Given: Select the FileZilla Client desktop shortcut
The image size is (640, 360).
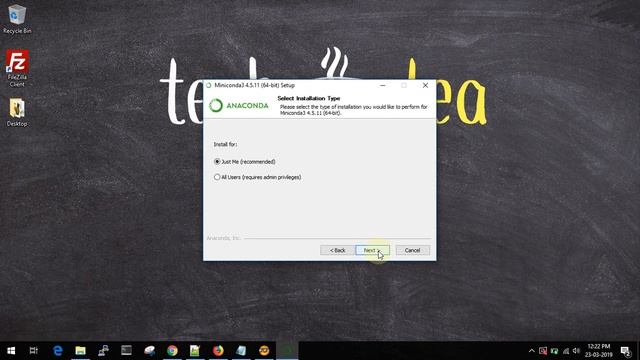Looking at the screenshot, I should click(x=17, y=68).
